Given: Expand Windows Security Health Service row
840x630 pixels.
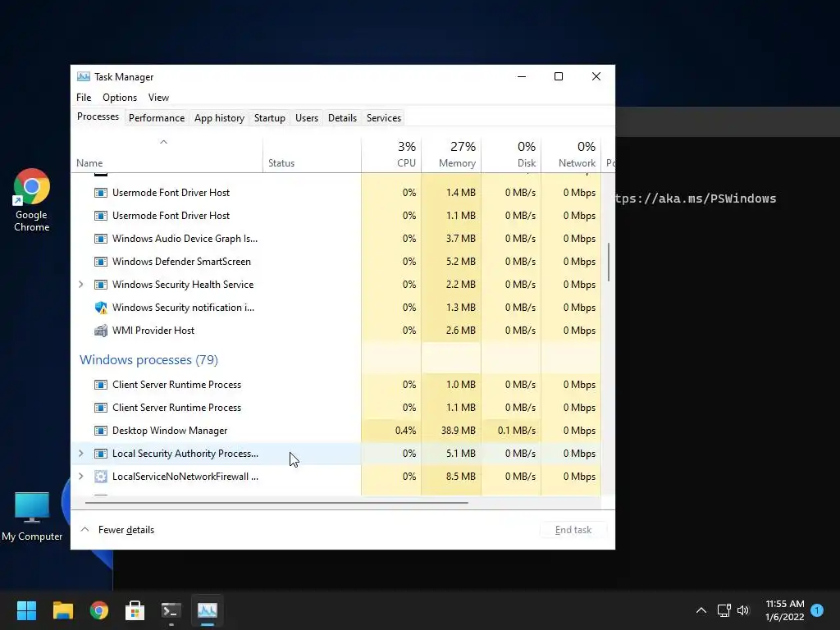Looking at the screenshot, I should coord(81,285).
